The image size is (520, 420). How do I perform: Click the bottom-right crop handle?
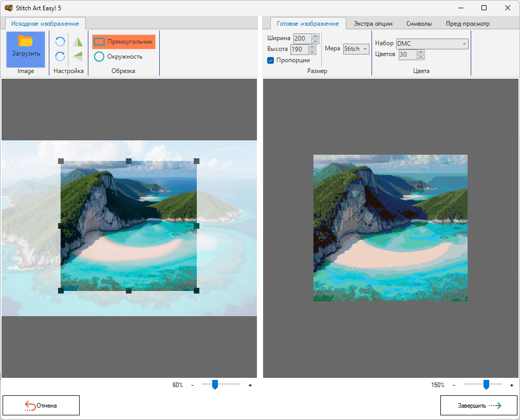(197, 290)
